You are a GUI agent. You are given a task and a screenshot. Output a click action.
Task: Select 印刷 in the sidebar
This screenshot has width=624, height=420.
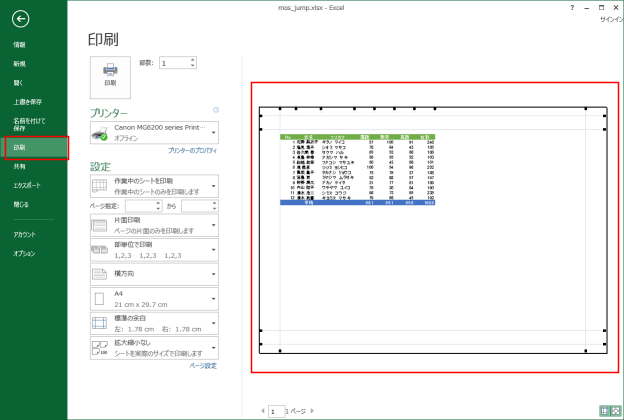click(x=34, y=147)
